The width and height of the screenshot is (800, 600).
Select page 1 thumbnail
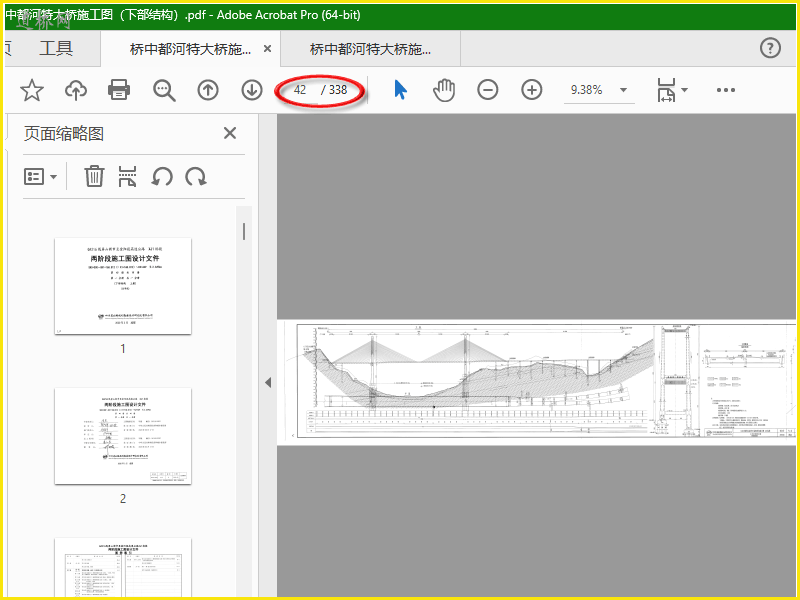123,286
